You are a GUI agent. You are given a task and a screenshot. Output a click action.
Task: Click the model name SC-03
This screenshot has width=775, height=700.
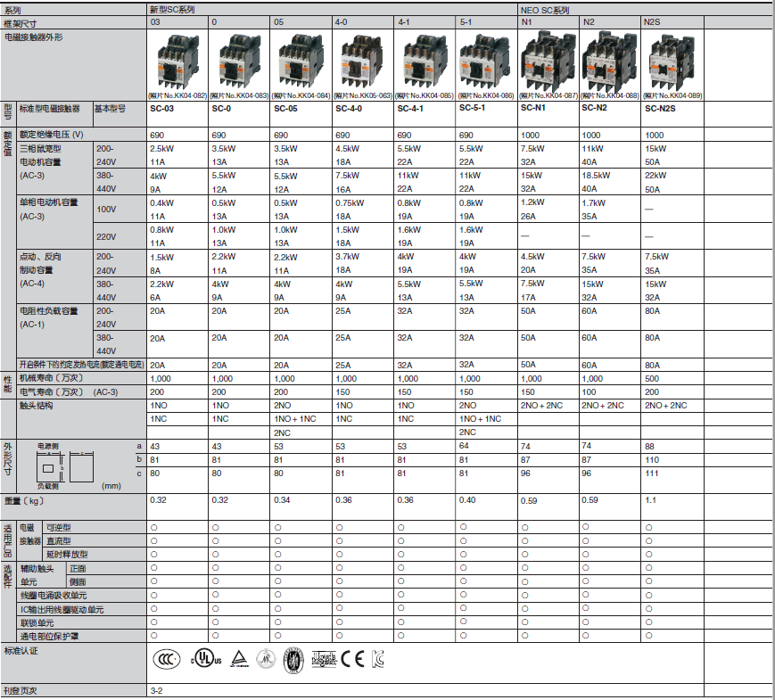pyautogui.click(x=162, y=109)
